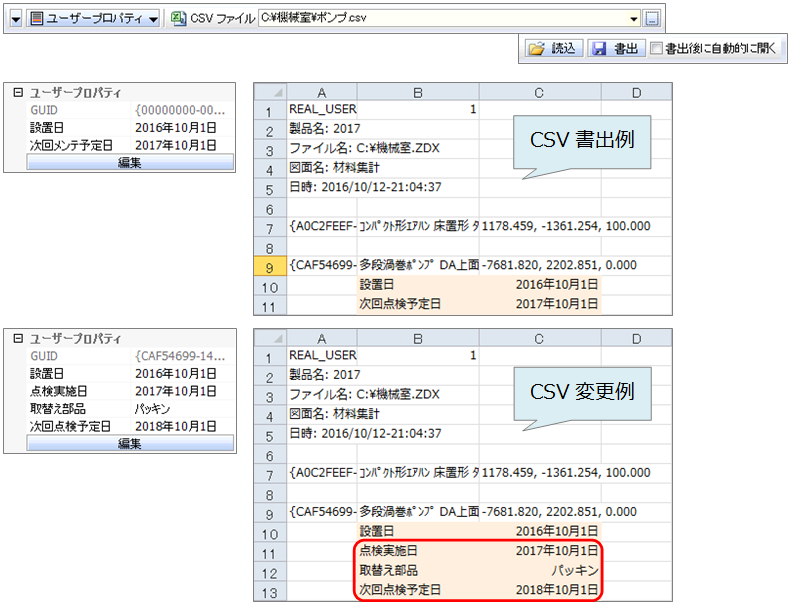The height and width of the screenshot is (607, 791).
Task: Select column B header in upper spreadsheet
Action: tap(417, 92)
